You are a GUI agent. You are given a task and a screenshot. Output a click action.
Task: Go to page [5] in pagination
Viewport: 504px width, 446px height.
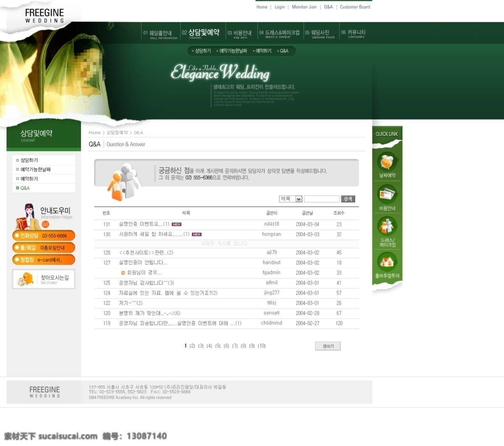218,346
